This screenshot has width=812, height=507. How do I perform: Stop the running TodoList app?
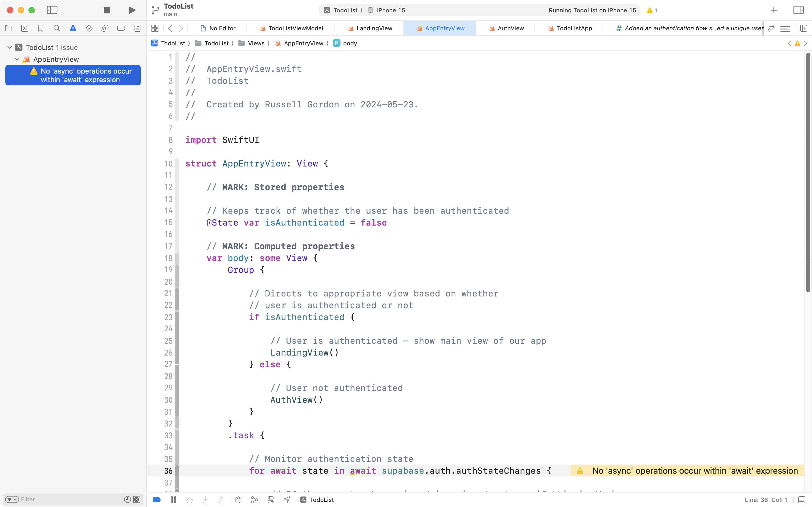point(107,10)
